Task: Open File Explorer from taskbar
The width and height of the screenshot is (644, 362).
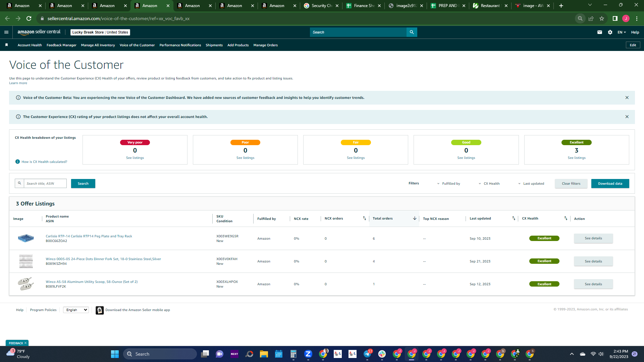Action: coord(264,354)
